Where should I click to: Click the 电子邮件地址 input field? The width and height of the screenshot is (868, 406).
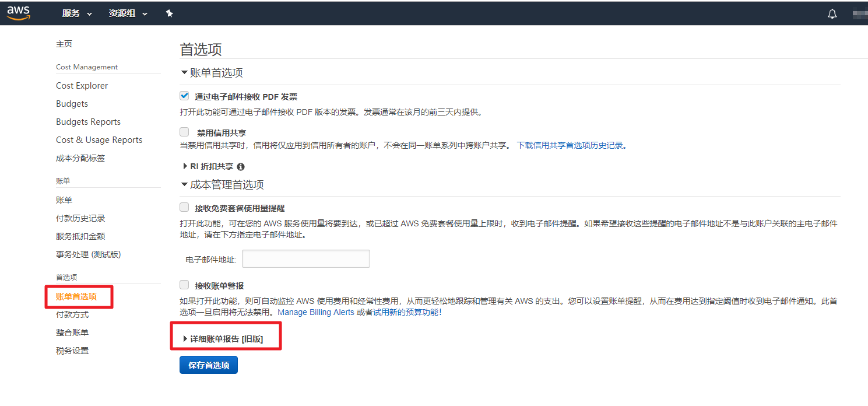[x=305, y=259]
